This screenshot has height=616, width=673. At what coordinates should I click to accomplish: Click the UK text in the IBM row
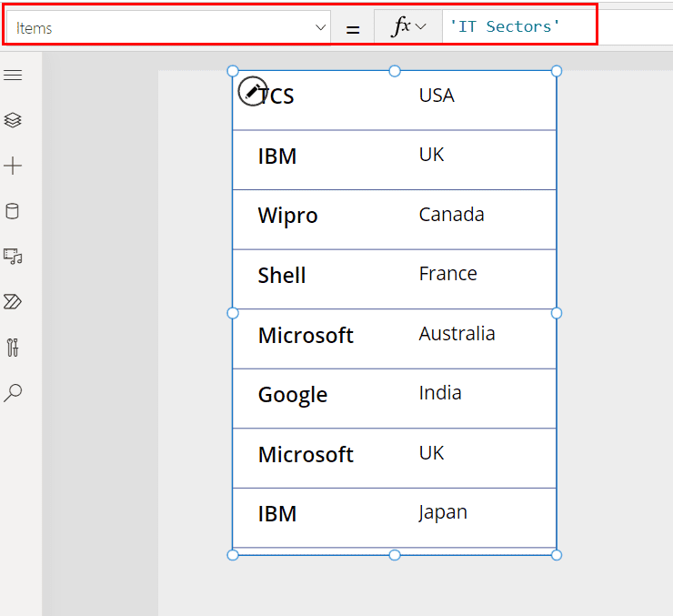(431, 155)
